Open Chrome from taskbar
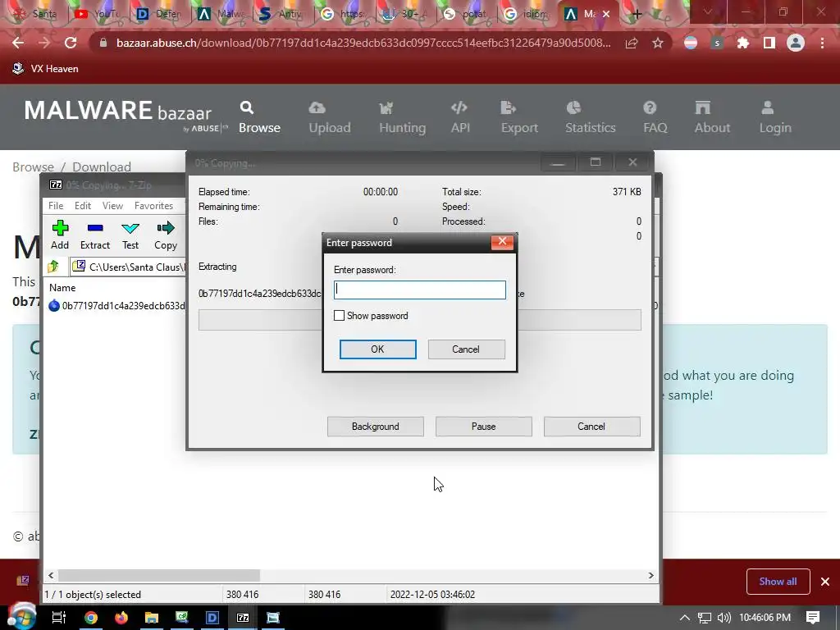Viewport: 840px width, 630px height. coord(91,618)
